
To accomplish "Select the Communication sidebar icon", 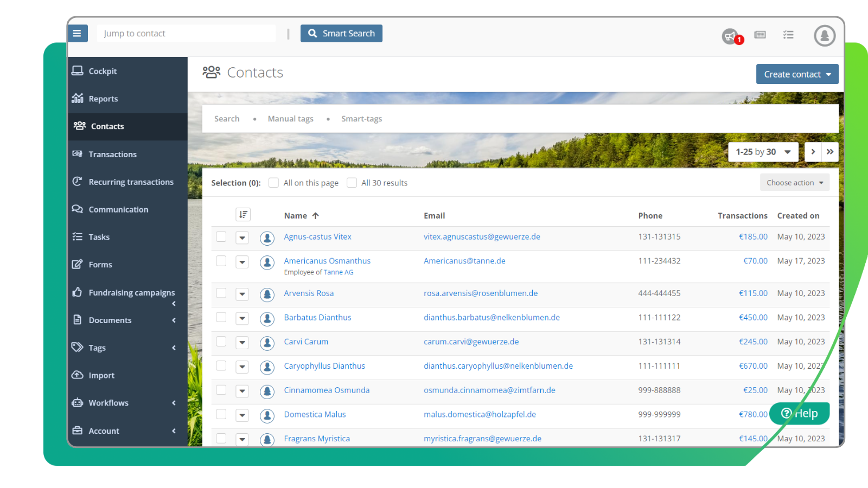I will [78, 209].
